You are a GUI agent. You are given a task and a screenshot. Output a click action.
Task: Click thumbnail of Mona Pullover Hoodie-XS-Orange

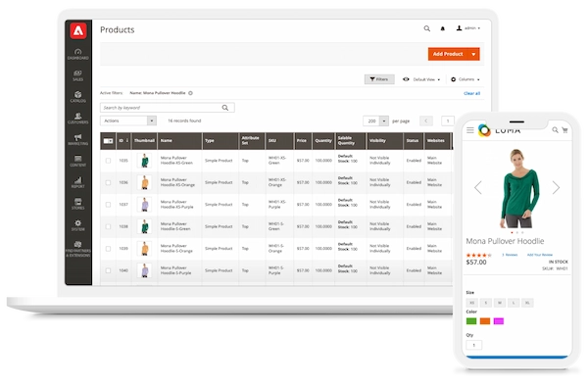click(x=145, y=182)
